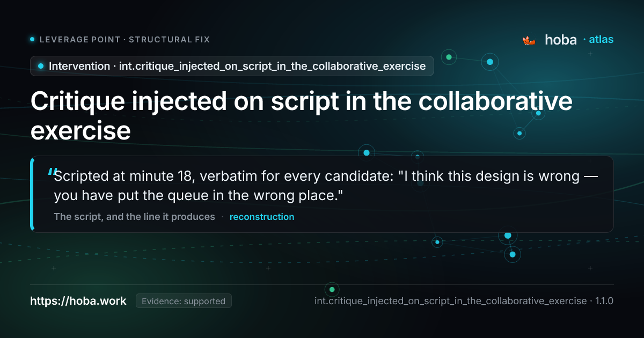Click the hoba fox logo icon
This screenshot has height=338, width=644.
click(529, 40)
